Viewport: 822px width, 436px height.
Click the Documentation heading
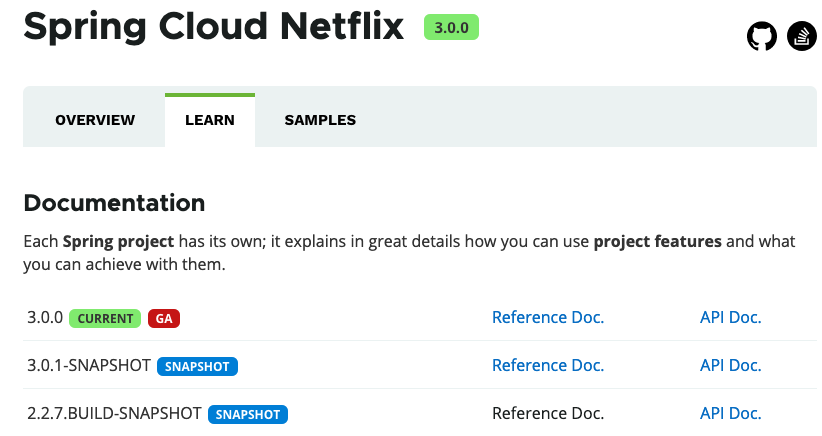tap(114, 203)
